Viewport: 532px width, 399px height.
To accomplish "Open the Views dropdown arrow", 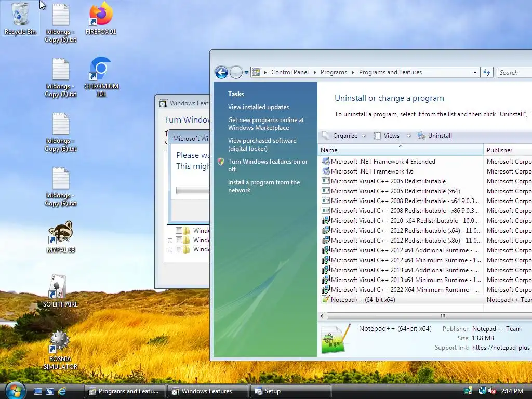I will click(x=409, y=136).
